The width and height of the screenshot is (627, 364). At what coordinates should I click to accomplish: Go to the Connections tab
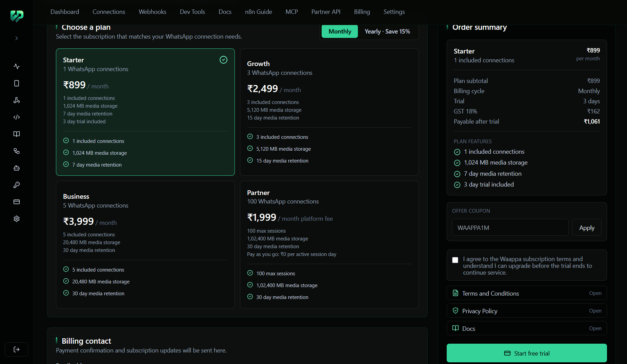coord(109,12)
